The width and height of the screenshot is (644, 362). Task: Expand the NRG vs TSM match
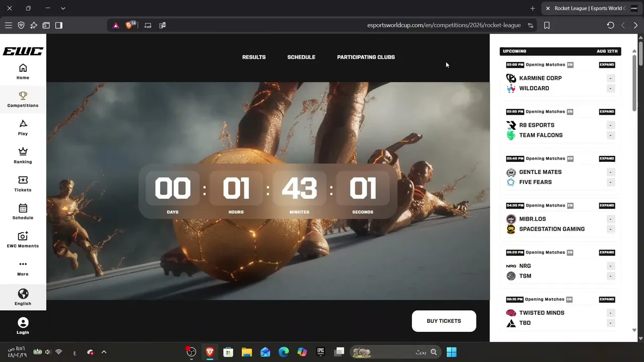tap(607, 252)
